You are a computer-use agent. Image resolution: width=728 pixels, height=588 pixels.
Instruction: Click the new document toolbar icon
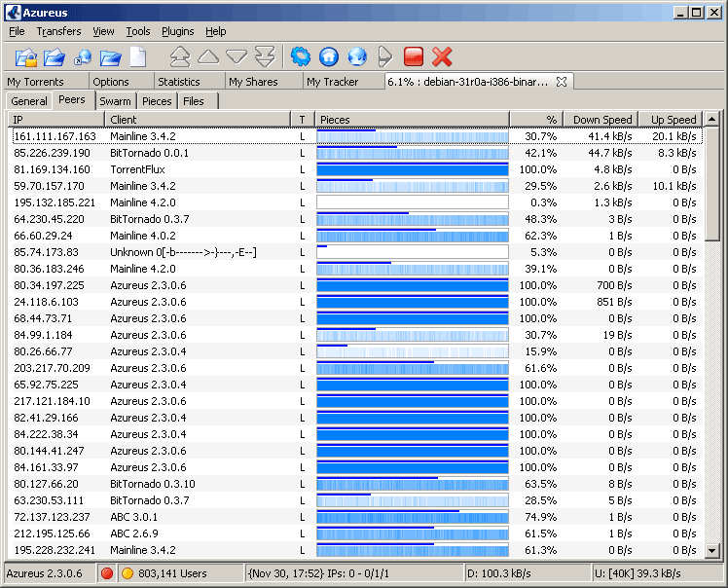(137, 56)
